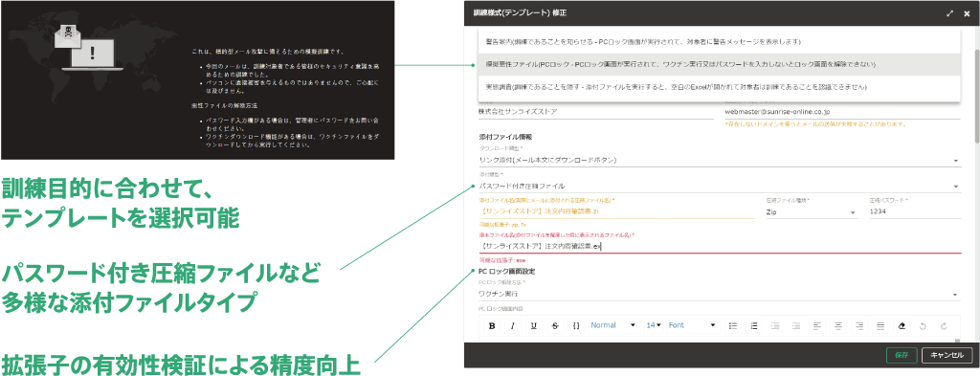Image resolution: width=980 pixels, height=376 pixels.
Task: Click the 圧縮パスワード field containing 1234
Action: click(914, 211)
